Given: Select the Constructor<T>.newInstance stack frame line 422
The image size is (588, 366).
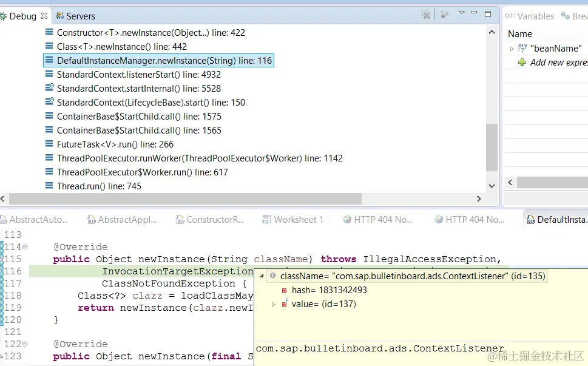Looking at the screenshot, I should pos(150,33).
